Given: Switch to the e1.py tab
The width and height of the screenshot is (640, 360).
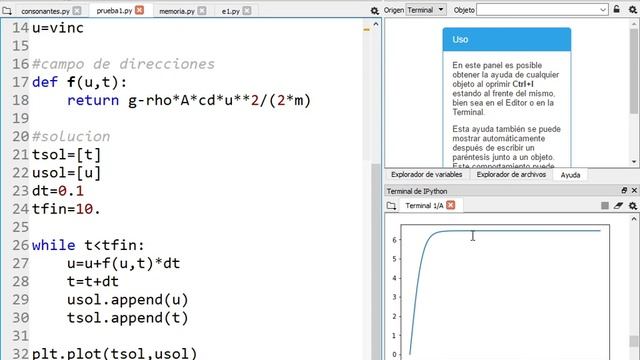Looking at the screenshot, I should 231,11.
